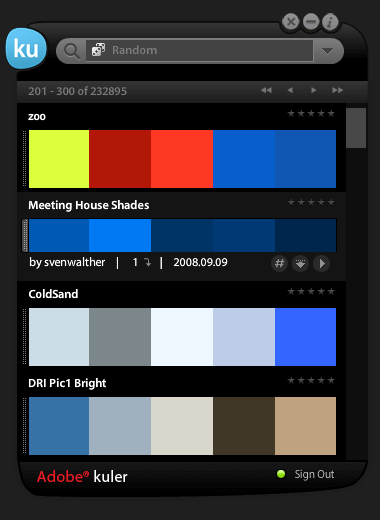Click Sign Out at the bottom

coord(314,474)
